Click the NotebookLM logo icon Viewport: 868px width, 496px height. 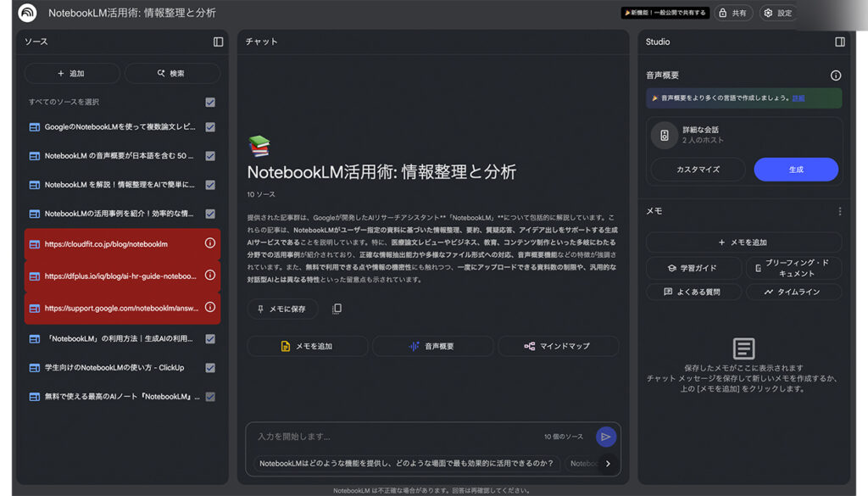click(27, 12)
